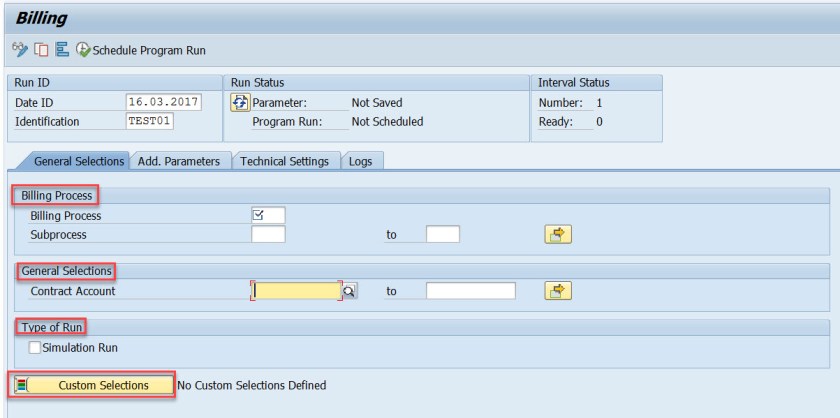
Task: Click the Not Scheduled program run status
Action: click(x=387, y=122)
